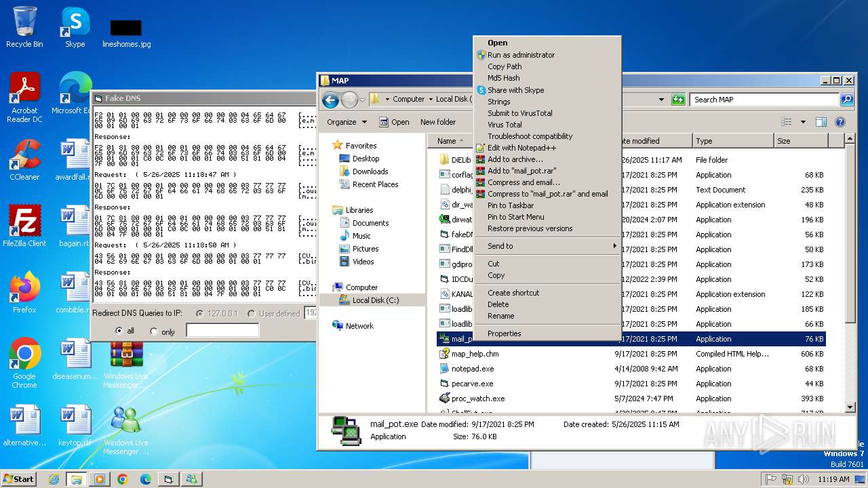868x488 pixels.
Task: Show the preview pane icon
Action: pyautogui.click(x=821, y=122)
